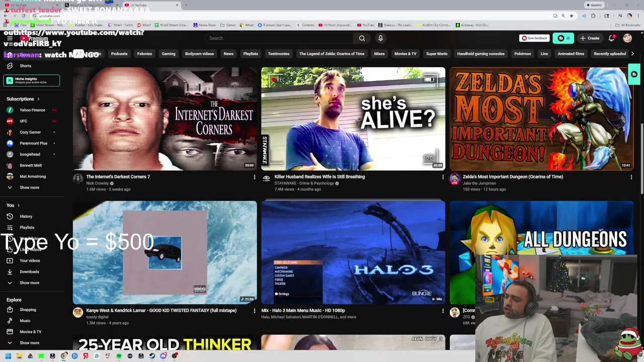Expand Show more under Downloads
Viewport: 644px width, 362px height.
point(29,283)
